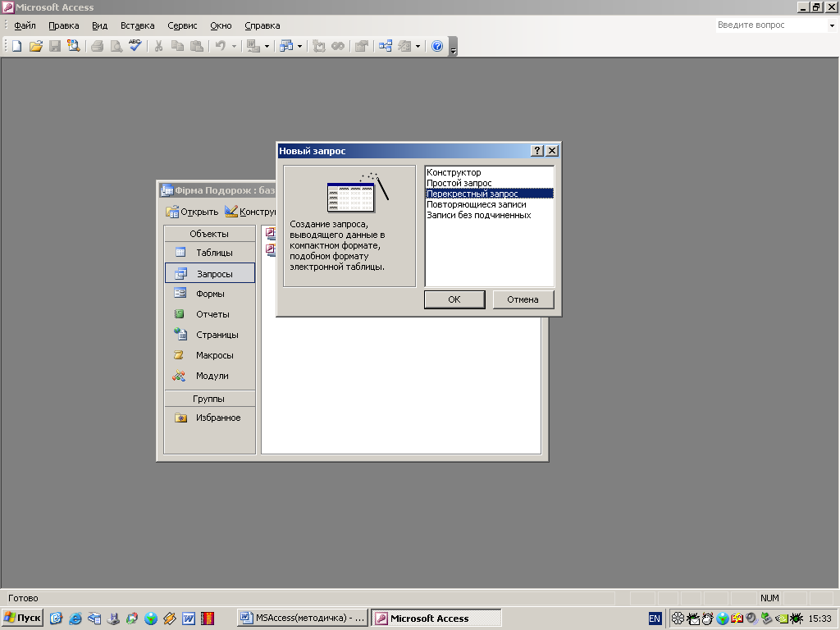This screenshot has height=630, width=840.
Task: Click the Paste clipboard toolbar icon
Action: pos(197,47)
